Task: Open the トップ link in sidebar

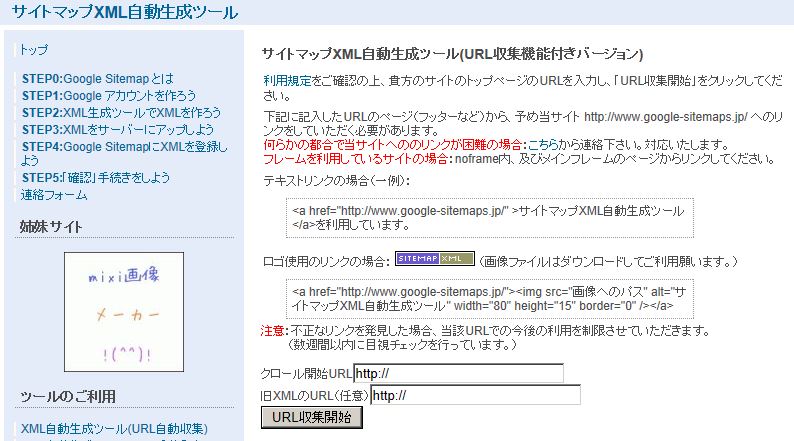Action: tap(34, 50)
